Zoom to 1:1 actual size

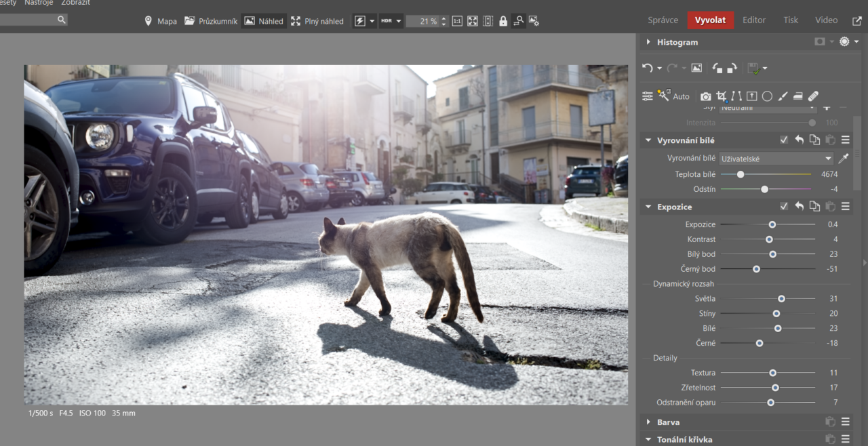point(457,21)
